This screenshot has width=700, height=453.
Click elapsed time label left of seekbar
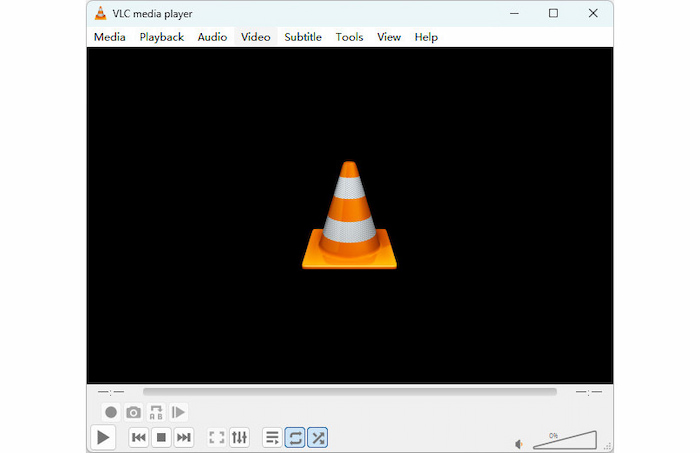pos(111,392)
